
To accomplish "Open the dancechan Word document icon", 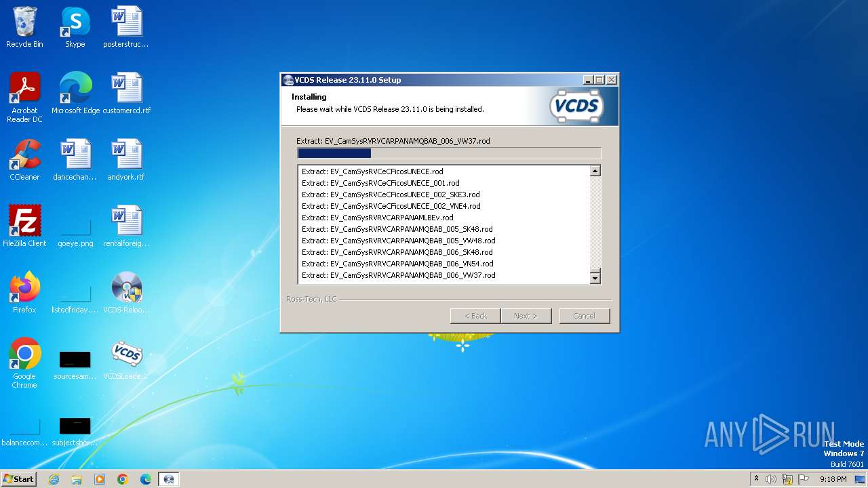I will [x=75, y=160].
